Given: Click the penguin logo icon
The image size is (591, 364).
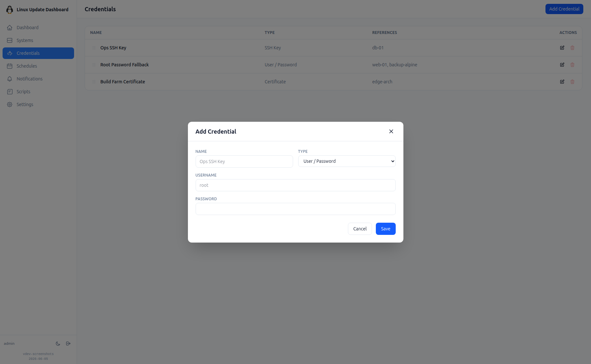Looking at the screenshot, I should click(x=10, y=10).
